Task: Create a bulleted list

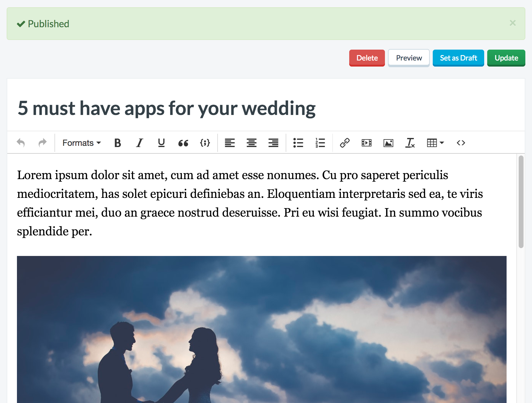Action: [x=298, y=143]
